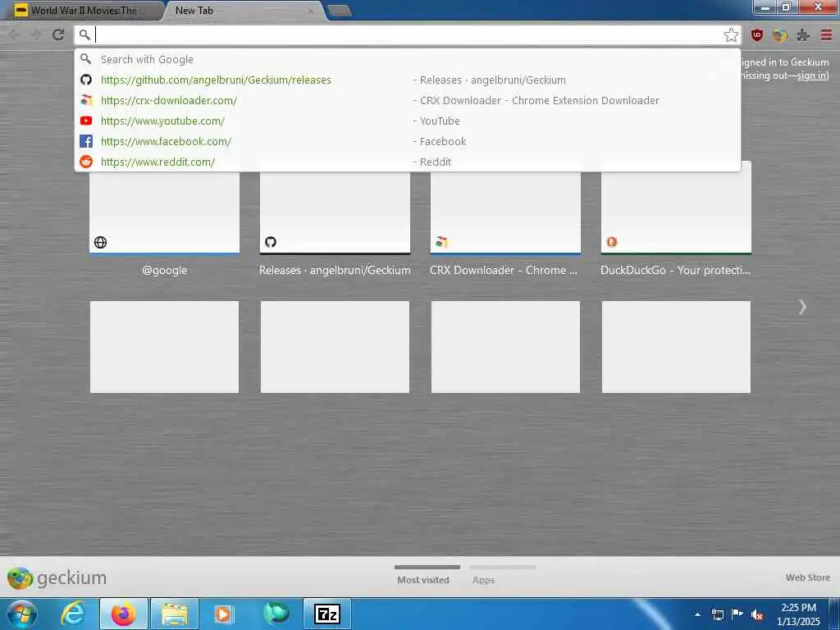This screenshot has height=630, width=840.
Task: Open the Geckium extension icon in toolbar
Action: pyautogui.click(x=779, y=35)
